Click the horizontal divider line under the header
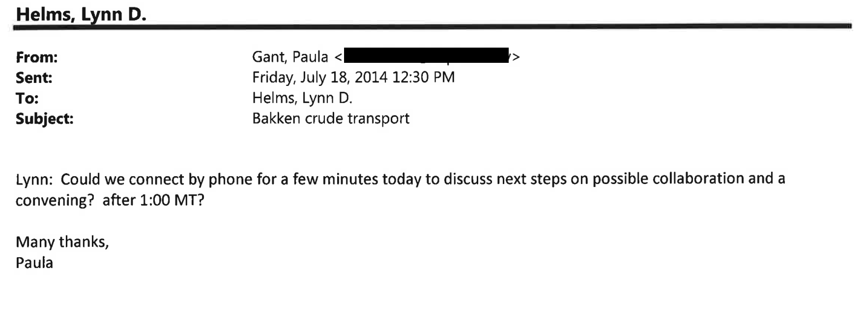Screen dimensions: 868x321 [433, 27]
